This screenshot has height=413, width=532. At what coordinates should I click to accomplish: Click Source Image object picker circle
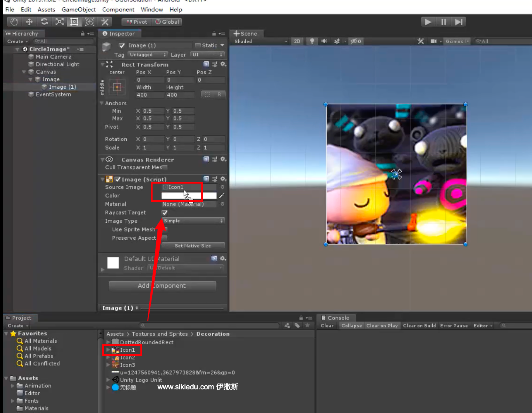pyautogui.click(x=222, y=187)
